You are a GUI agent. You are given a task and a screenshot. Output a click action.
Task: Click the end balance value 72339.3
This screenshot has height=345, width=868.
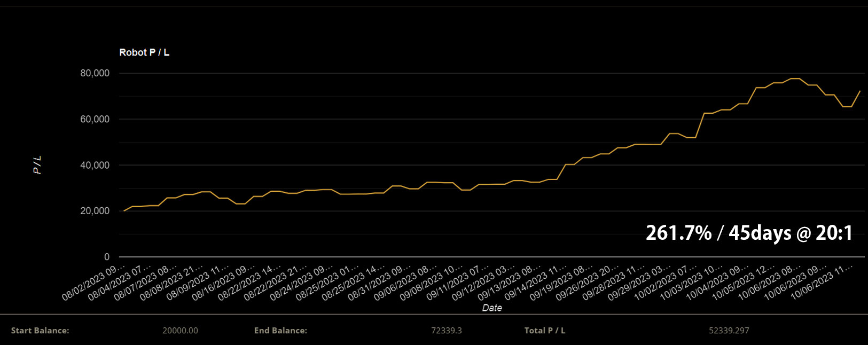pos(446,331)
